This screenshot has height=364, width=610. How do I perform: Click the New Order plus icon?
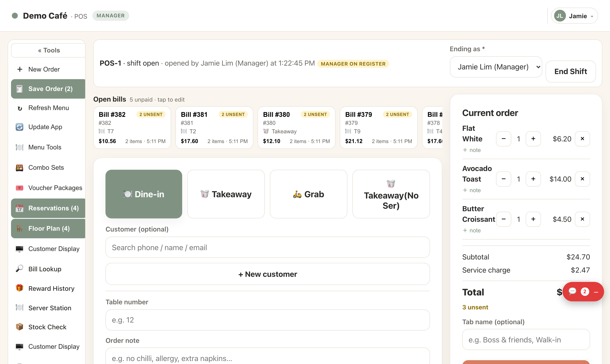click(x=20, y=69)
